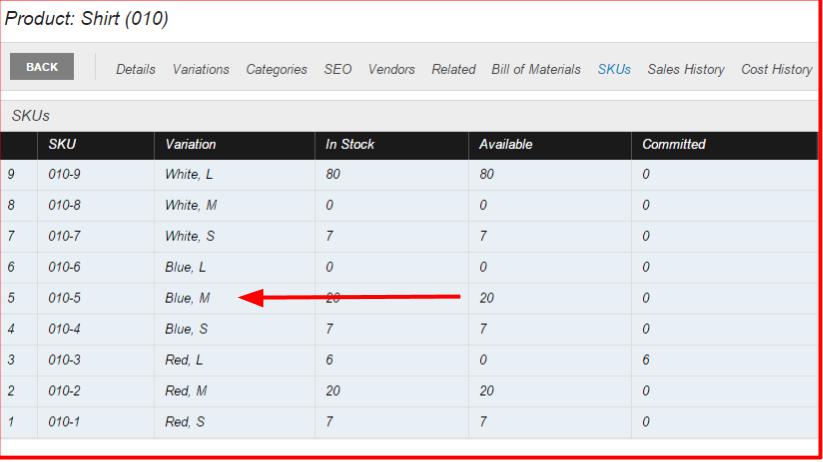Viewport: 823px width, 462px height.
Task: Select the SKUs tab
Action: (x=614, y=69)
